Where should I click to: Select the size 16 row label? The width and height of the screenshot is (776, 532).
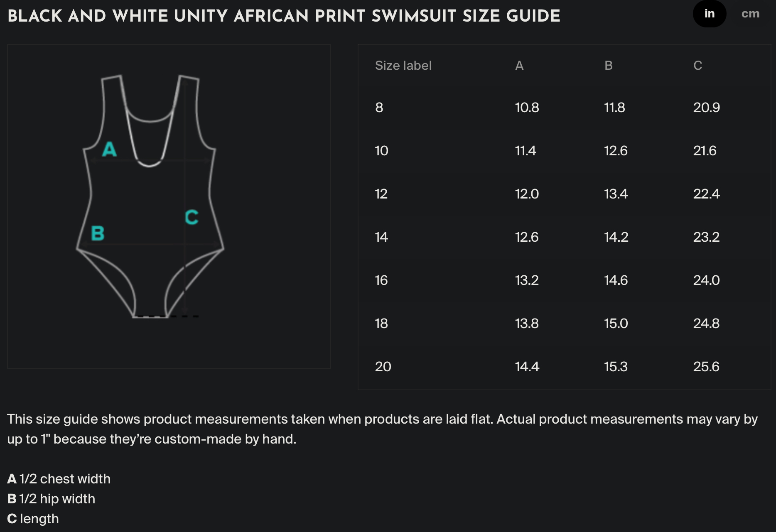tap(381, 280)
